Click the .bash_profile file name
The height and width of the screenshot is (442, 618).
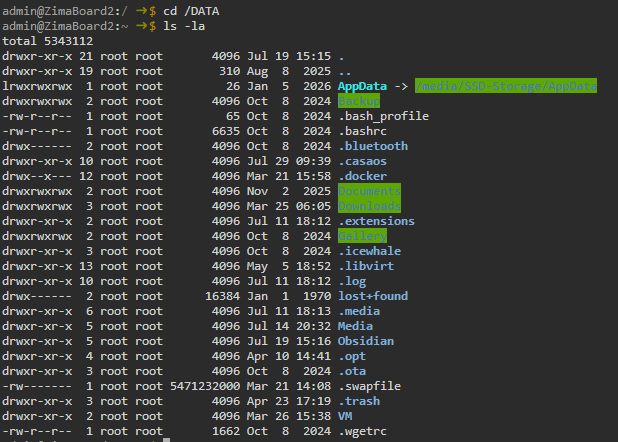point(383,116)
